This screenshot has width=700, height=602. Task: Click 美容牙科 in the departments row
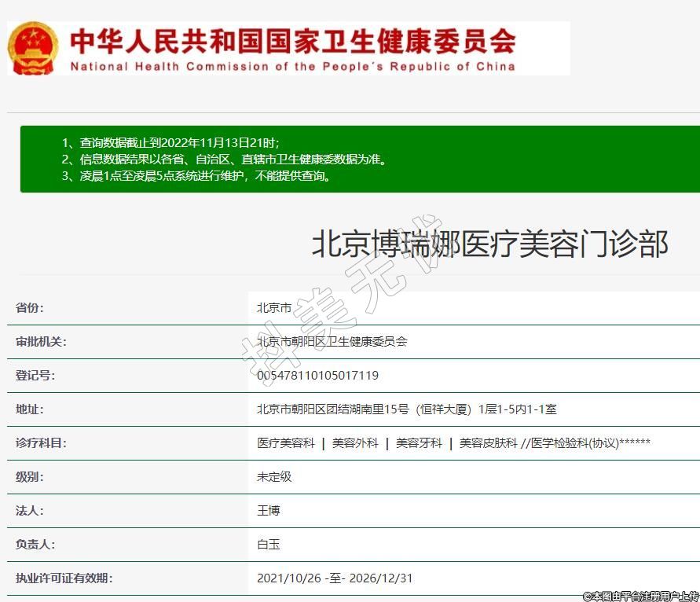coord(419,443)
